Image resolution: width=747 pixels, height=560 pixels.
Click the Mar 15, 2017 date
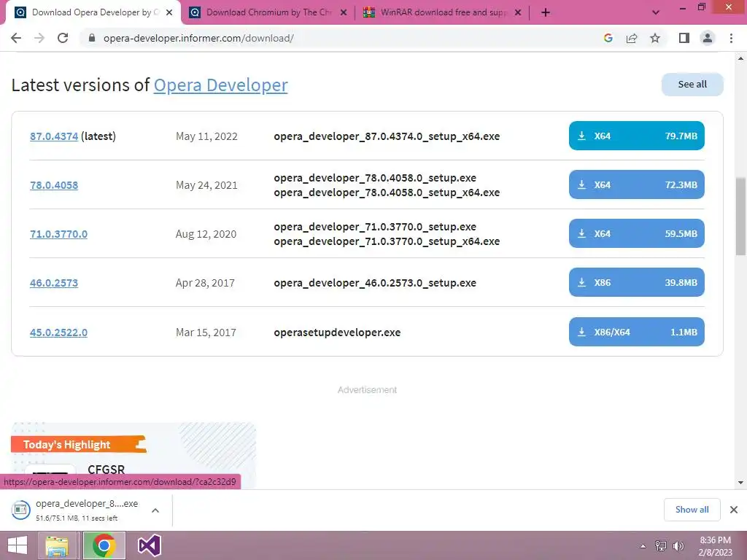[206, 332]
